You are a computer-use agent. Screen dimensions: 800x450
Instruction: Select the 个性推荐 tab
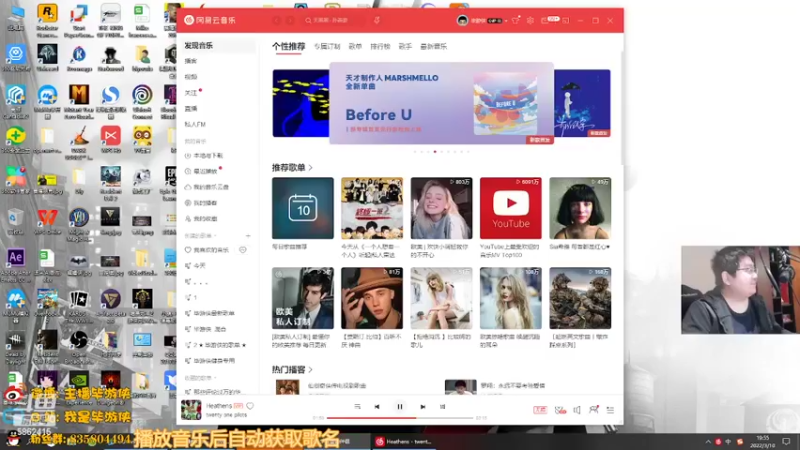click(x=288, y=46)
